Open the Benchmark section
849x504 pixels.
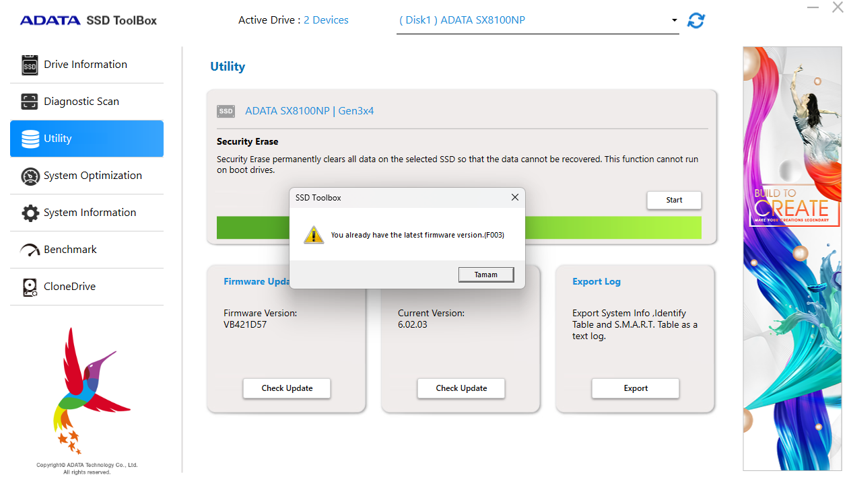point(87,250)
